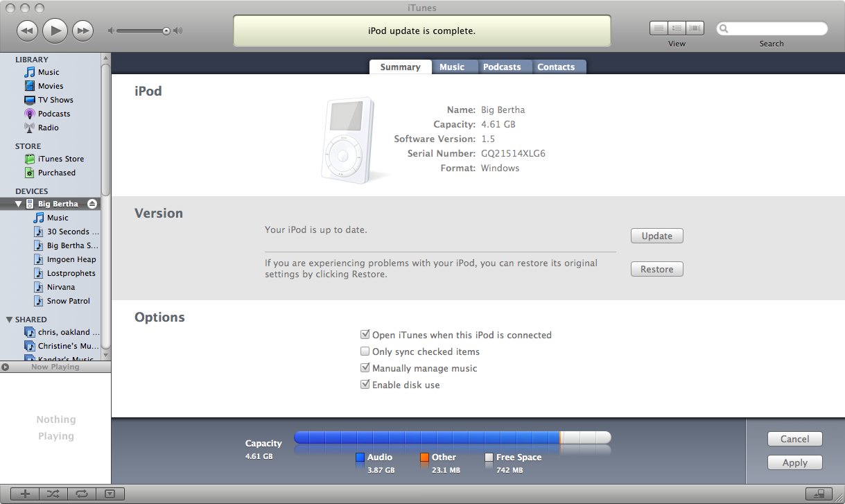Create a new playlist with plus button

(26, 494)
